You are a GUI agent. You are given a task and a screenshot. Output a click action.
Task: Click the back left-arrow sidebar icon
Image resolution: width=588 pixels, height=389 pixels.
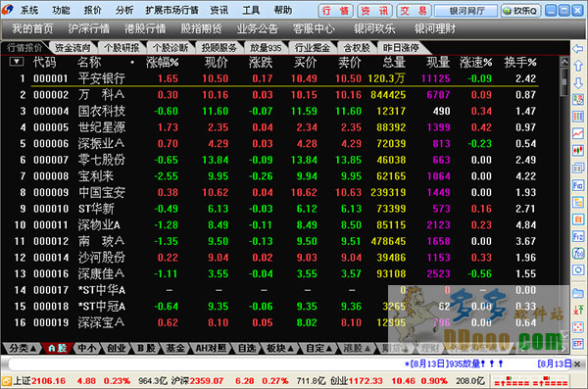pos(578,48)
